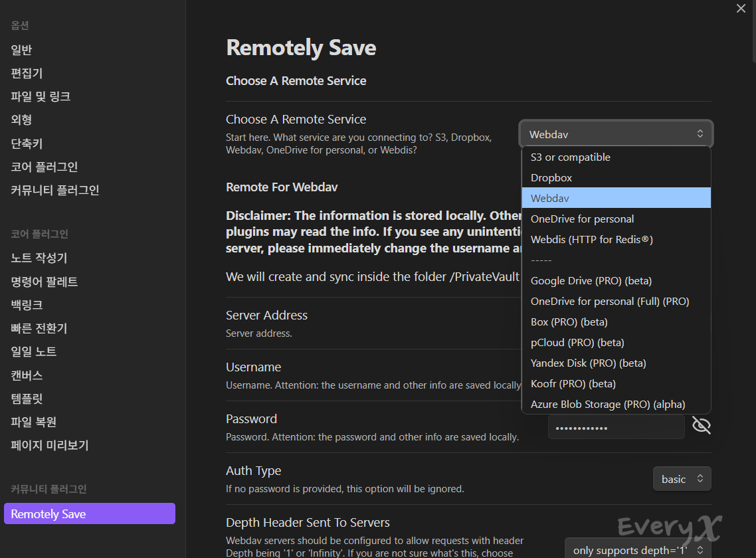Open 단축키 settings section
756x558 pixels.
pyautogui.click(x=27, y=143)
